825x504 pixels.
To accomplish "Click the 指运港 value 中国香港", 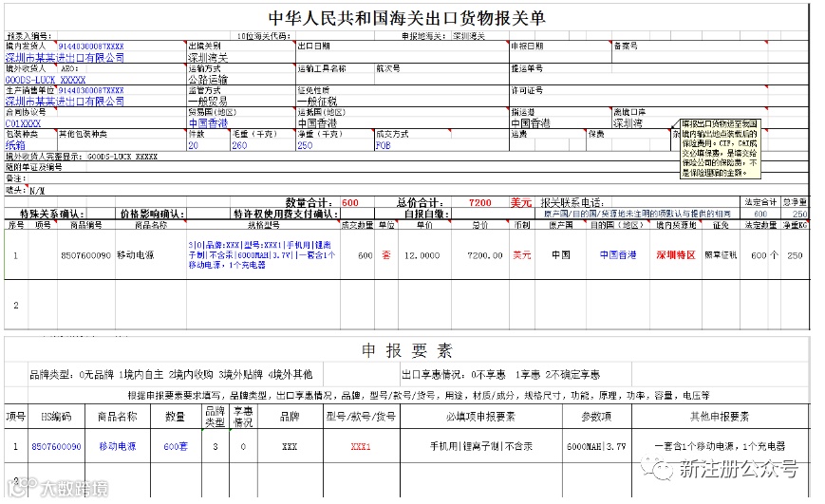I will (531, 123).
